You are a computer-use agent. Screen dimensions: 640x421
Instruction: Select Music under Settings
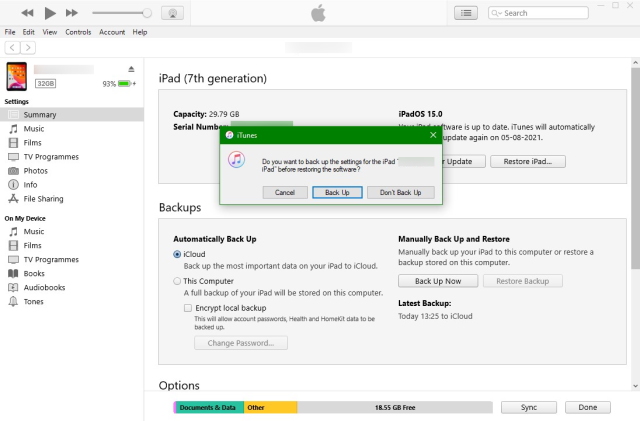[x=72, y=129]
